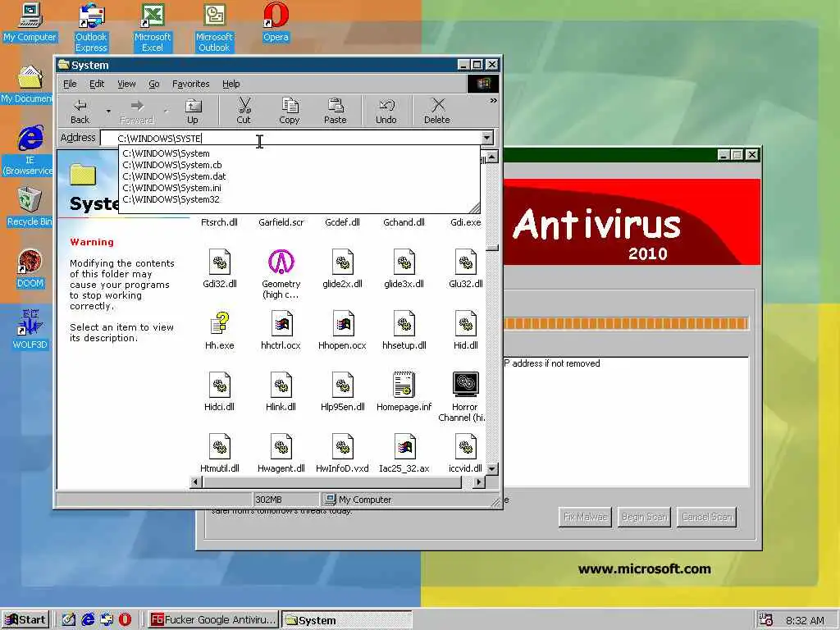
Task: Open the DOOM desktop shortcut
Action: coord(30,268)
